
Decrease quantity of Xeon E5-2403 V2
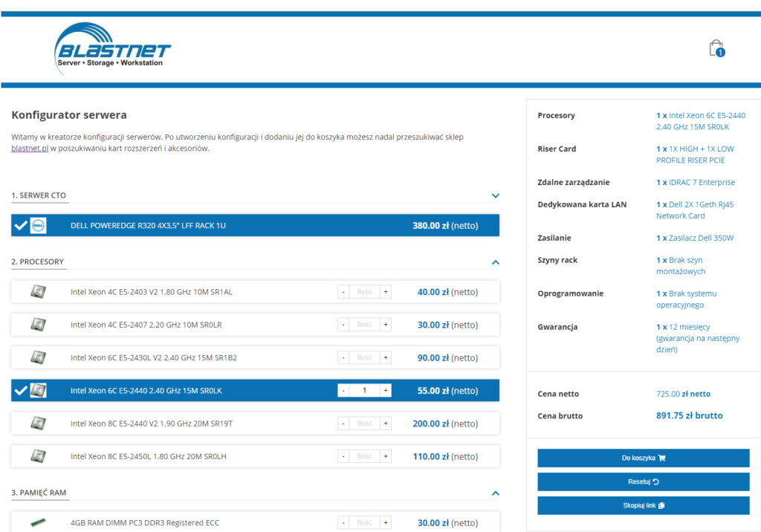[343, 292]
